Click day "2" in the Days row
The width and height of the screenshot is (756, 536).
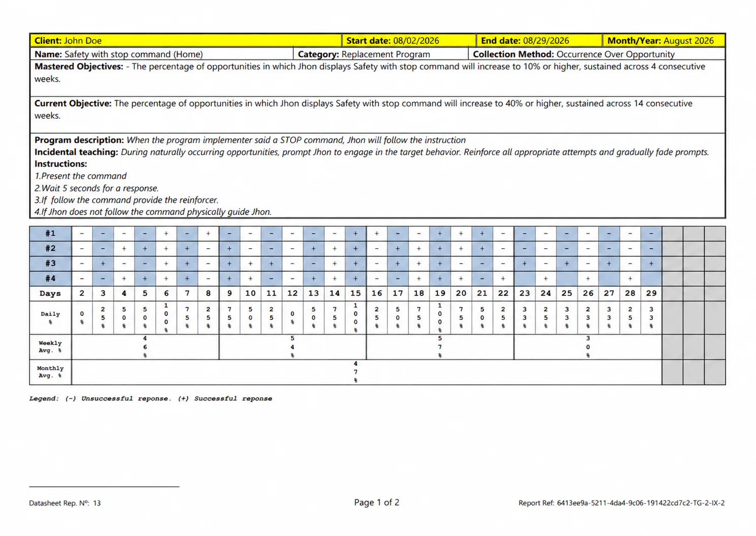[x=82, y=293]
